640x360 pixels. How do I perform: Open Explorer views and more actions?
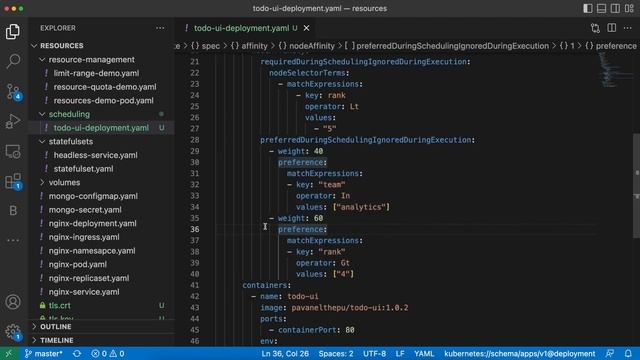pos(160,28)
